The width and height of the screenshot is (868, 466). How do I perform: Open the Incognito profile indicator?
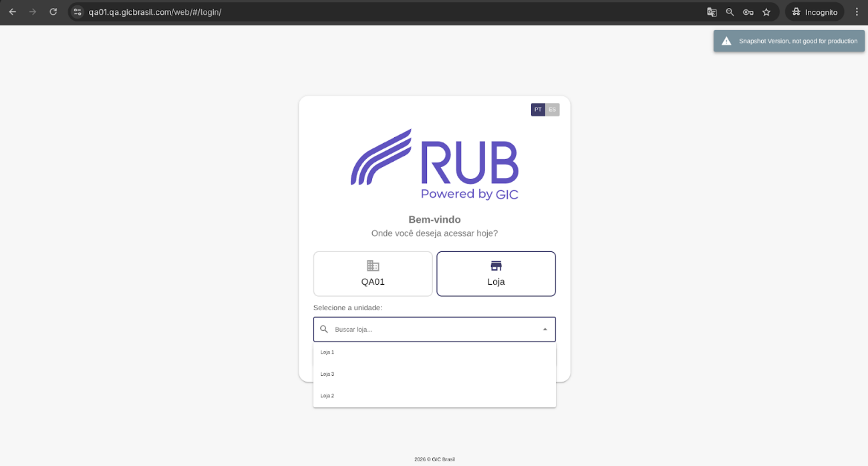(814, 12)
